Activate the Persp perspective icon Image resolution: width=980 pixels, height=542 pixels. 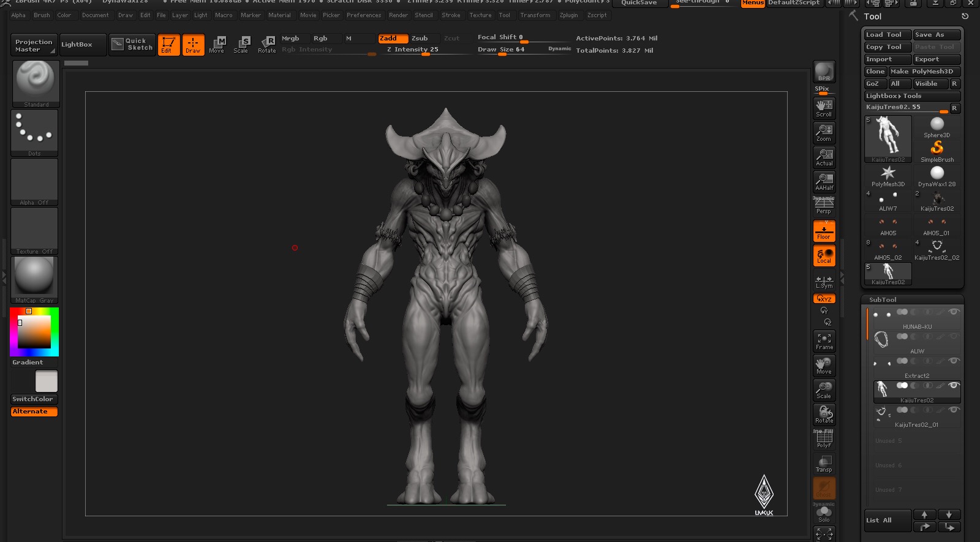tap(824, 205)
